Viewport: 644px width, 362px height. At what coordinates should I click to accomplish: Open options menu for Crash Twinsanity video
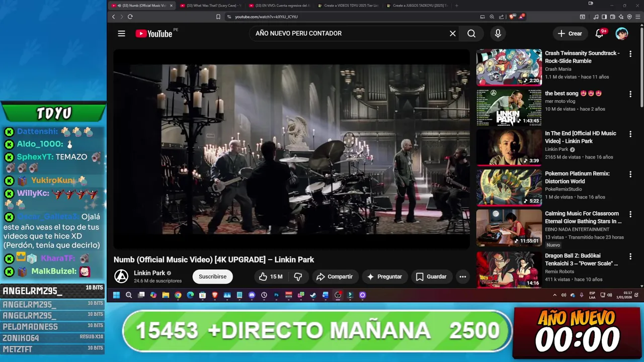[630, 54]
